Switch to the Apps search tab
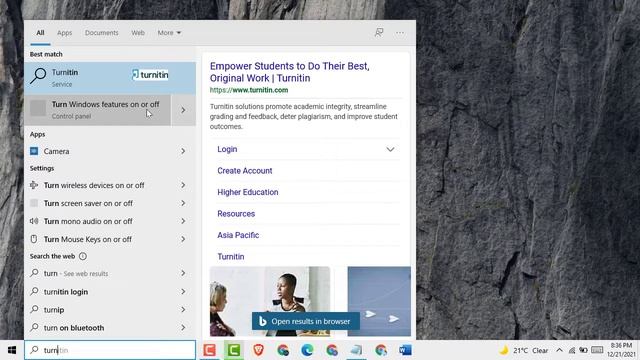 [x=64, y=33]
